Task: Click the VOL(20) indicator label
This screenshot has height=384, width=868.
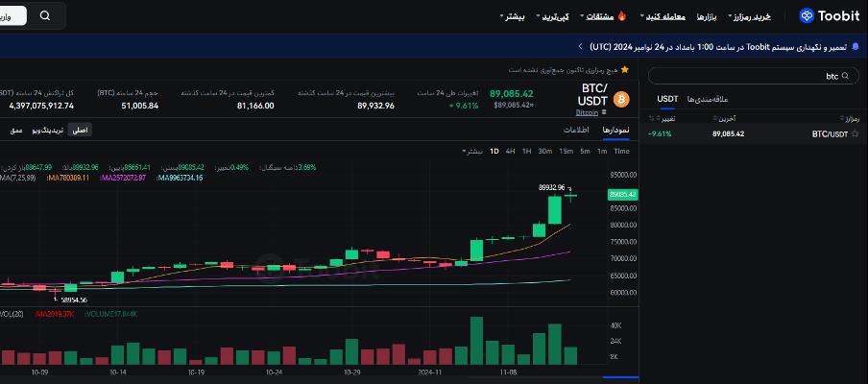Action: coord(12,314)
